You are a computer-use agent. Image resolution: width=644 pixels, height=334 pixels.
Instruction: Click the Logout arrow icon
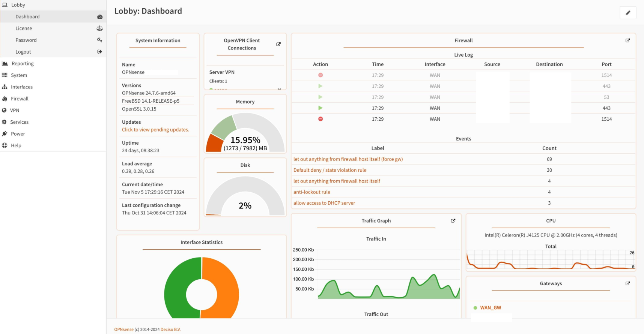100,52
